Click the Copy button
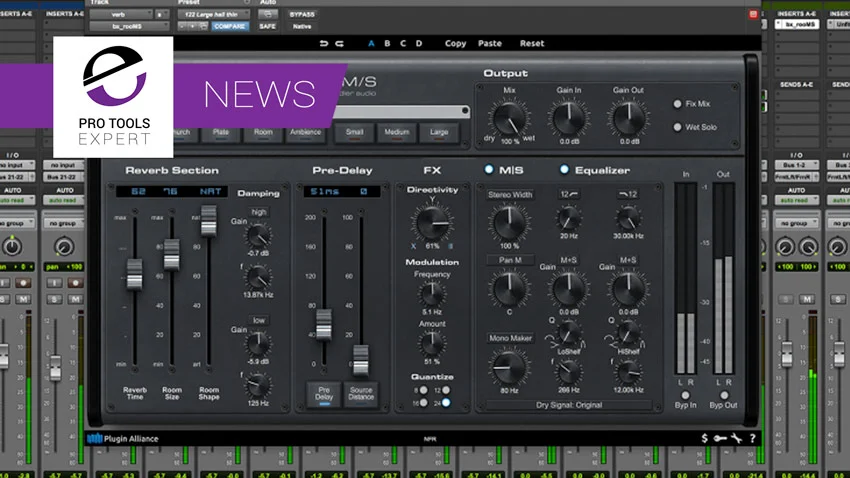Screen dimensions: 850x478 pyautogui.click(x=455, y=43)
